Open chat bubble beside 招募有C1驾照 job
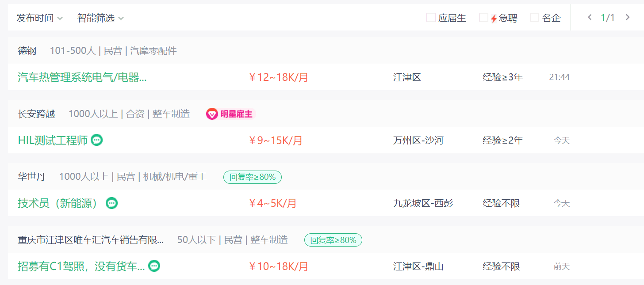 (x=154, y=266)
